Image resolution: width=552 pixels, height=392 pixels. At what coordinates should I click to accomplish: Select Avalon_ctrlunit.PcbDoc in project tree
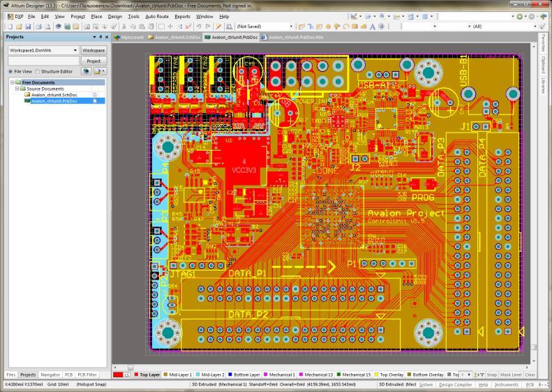[54, 101]
